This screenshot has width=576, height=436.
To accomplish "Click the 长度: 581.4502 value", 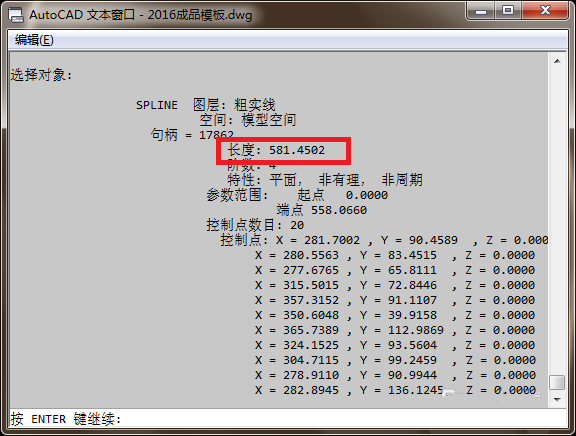I will [276, 150].
